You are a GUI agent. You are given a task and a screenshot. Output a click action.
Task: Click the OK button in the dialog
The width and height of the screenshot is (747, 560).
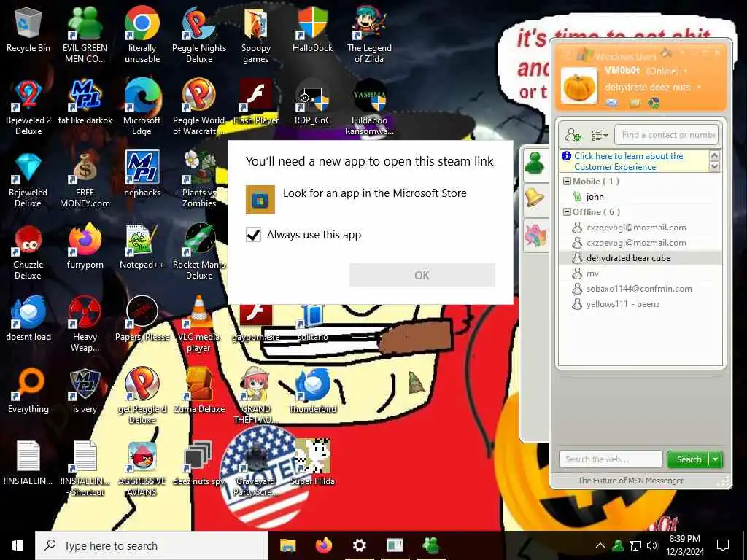[x=422, y=275]
